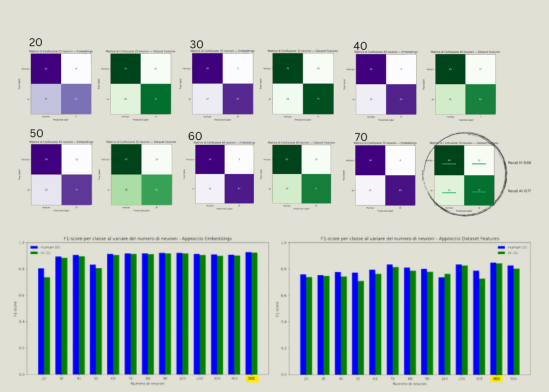Select the yellow-highlighted 500 tick in Embeddings chart
Screen dimensions: 549x392
[x=251, y=379]
